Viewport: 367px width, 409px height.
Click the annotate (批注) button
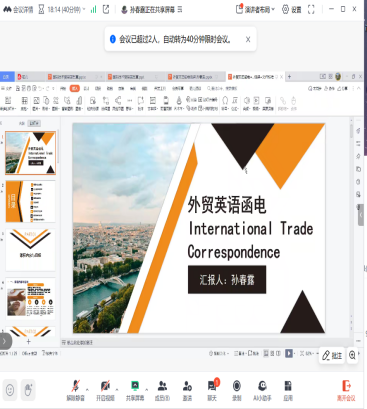(332, 355)
